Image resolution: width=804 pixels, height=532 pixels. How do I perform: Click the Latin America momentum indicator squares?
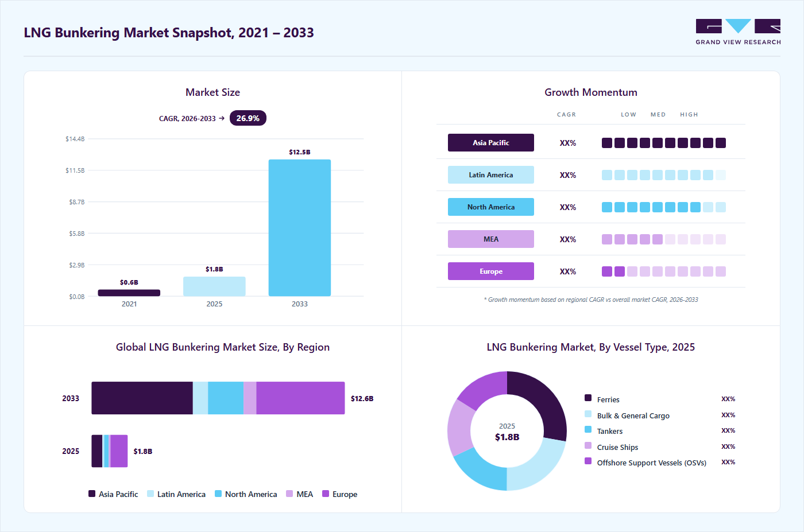tap(664, 175)
